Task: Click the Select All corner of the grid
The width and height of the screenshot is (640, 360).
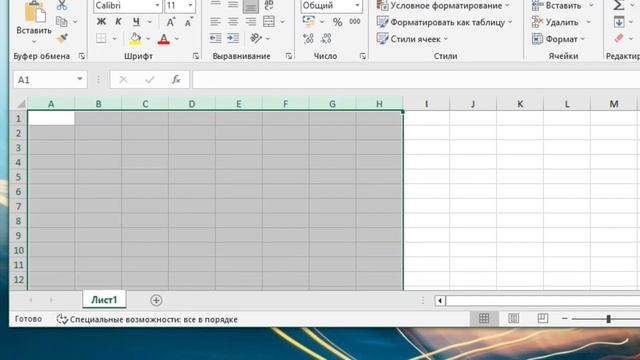Action: click(x=20, y=104)
